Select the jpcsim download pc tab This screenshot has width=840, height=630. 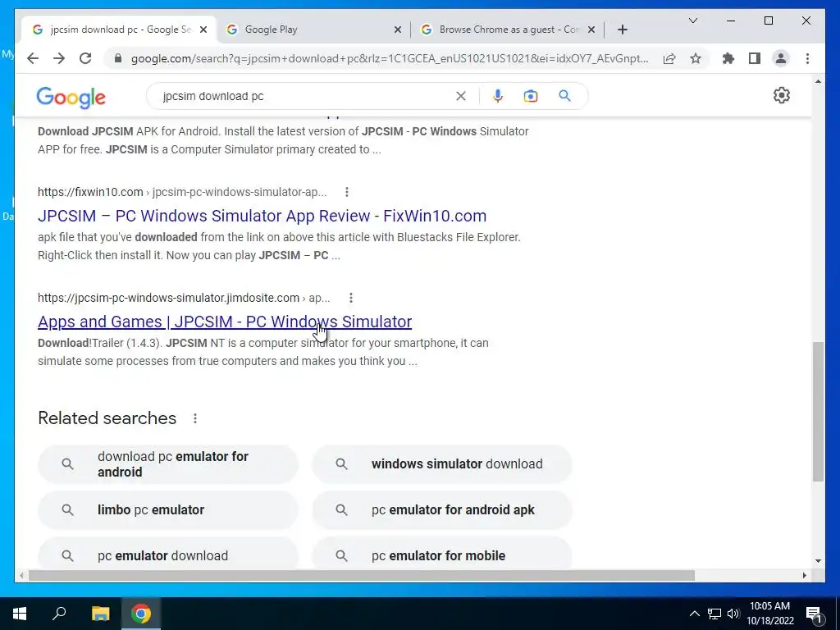pyautogui.click(x=118, y=30)
